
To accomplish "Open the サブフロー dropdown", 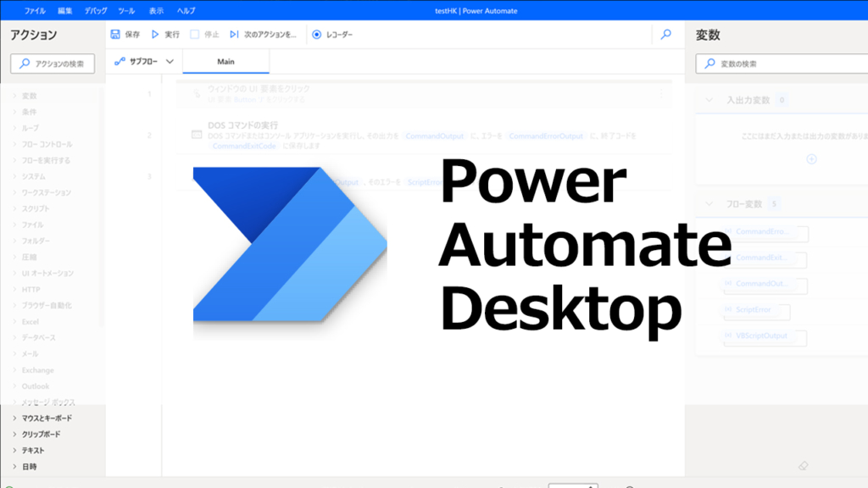I will coord(168,61).
